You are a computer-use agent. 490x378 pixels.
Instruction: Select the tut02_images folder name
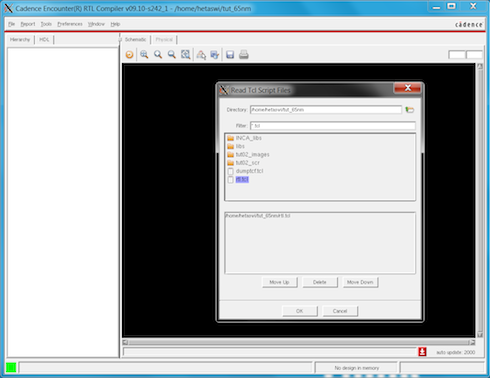(252, 155)
